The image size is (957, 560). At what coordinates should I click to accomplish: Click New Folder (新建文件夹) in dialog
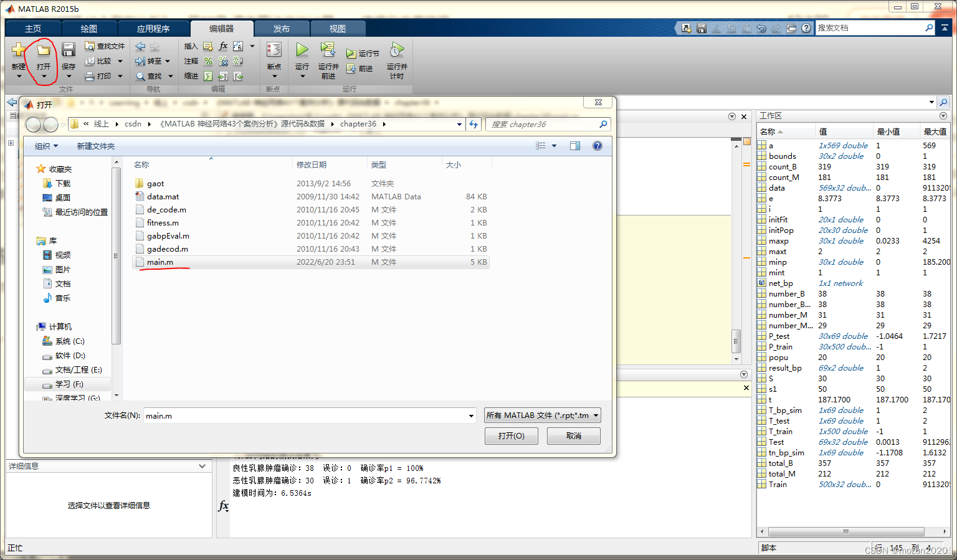coord(96,146)
